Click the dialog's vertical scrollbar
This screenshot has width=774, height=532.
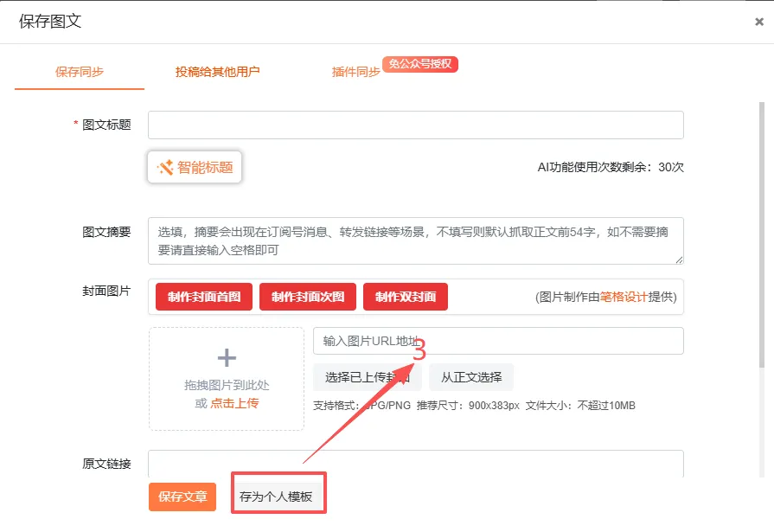pos(762,234)
